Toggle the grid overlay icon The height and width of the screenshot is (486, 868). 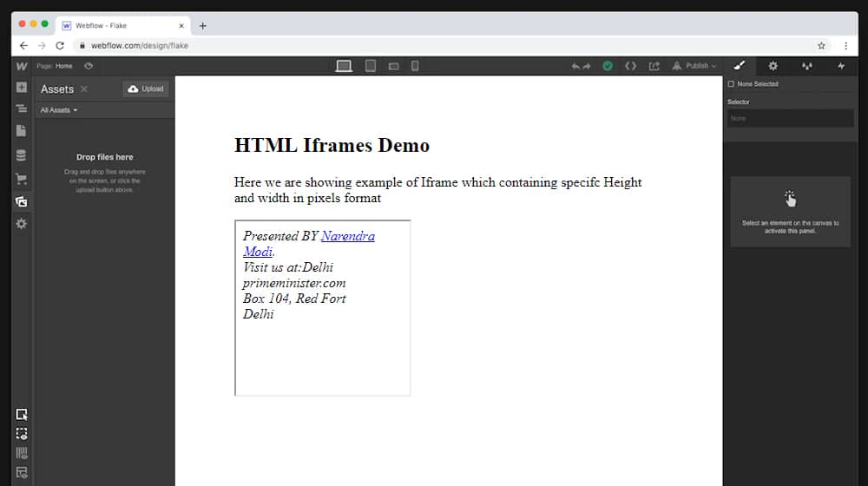point(21,453)
